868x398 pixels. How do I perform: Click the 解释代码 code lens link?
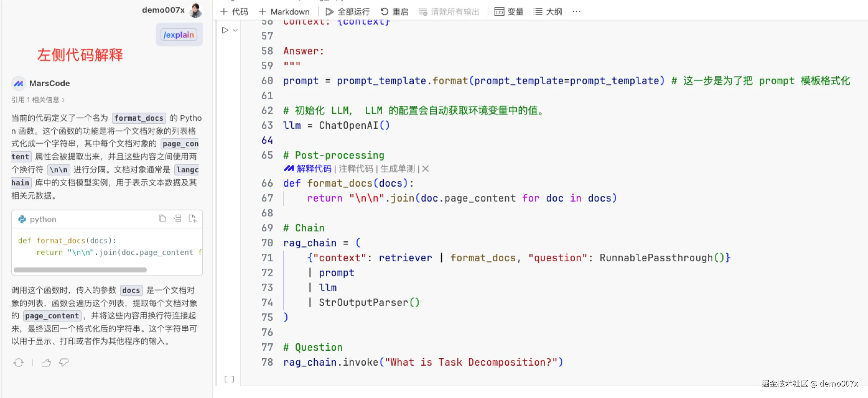coord(314,169)
